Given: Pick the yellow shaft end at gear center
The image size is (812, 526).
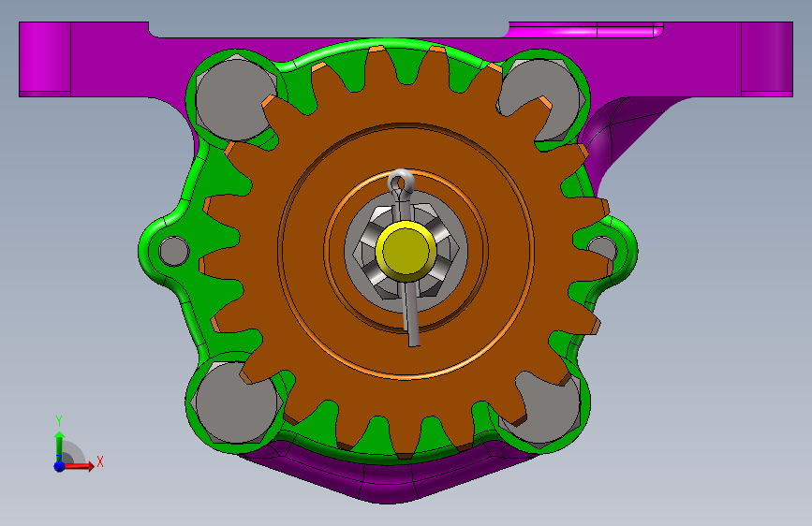Looking at the screenshot, I should pos(406,251).
